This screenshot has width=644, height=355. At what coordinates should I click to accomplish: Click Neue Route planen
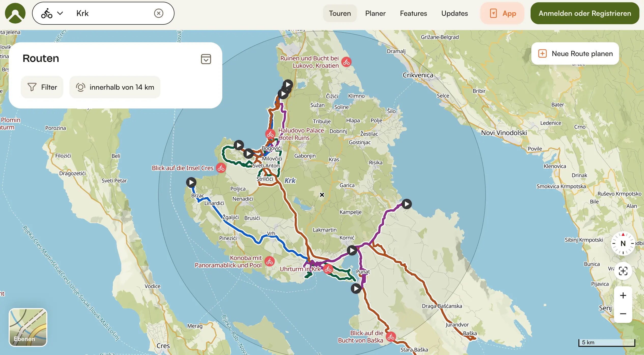click(x=575, y=53)
